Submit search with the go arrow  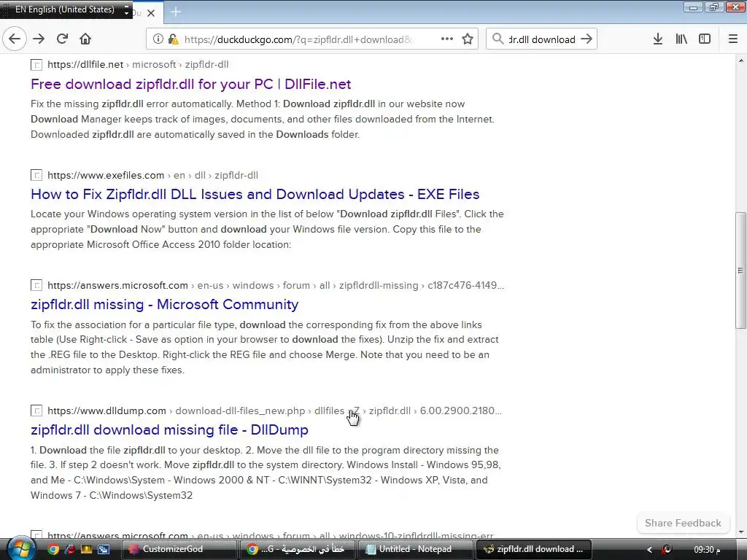(587, 39)
